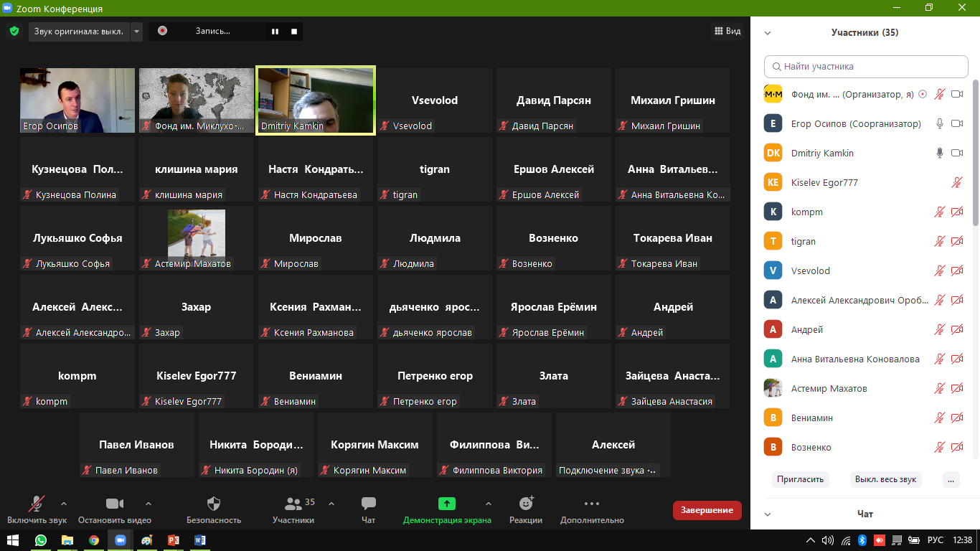Screen dimensions: 980x551
Task: Open the Вид view menu
Action: tap(727, 32)
